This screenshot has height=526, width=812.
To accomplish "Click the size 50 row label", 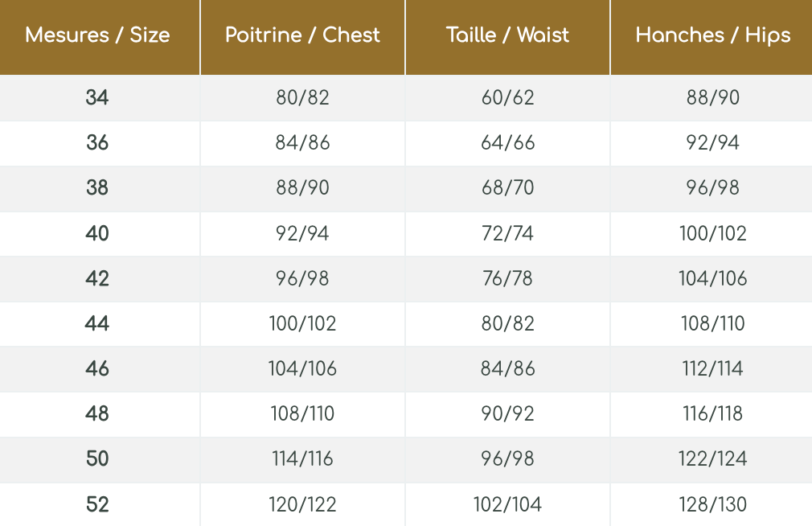I will pyautogui.click(x=97, y=459).
